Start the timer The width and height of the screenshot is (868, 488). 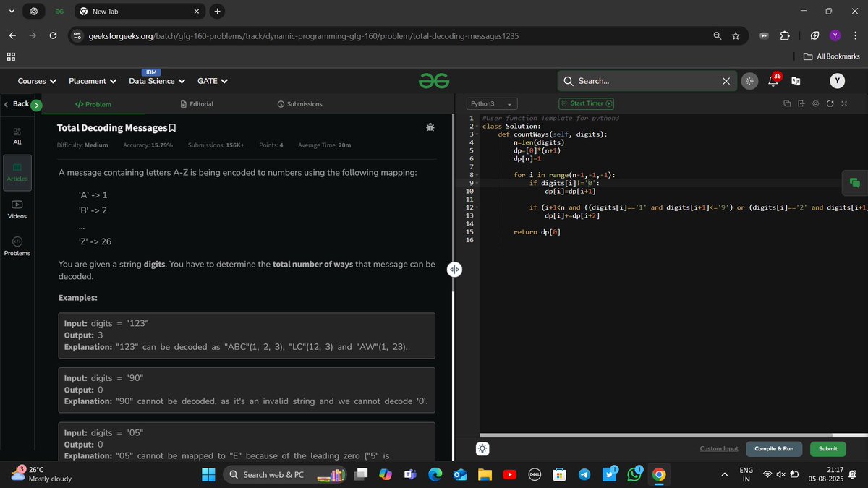(586, 103)
